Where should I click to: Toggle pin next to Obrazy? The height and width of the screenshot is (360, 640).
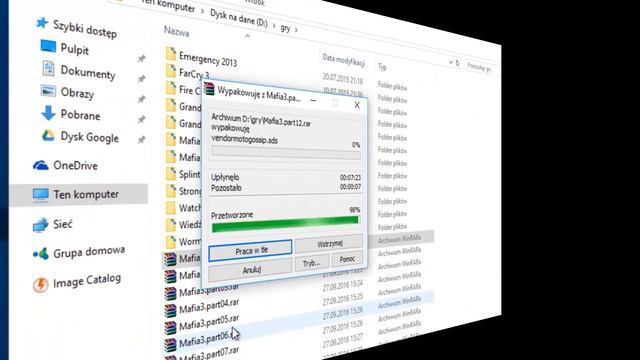pos(141,99)
